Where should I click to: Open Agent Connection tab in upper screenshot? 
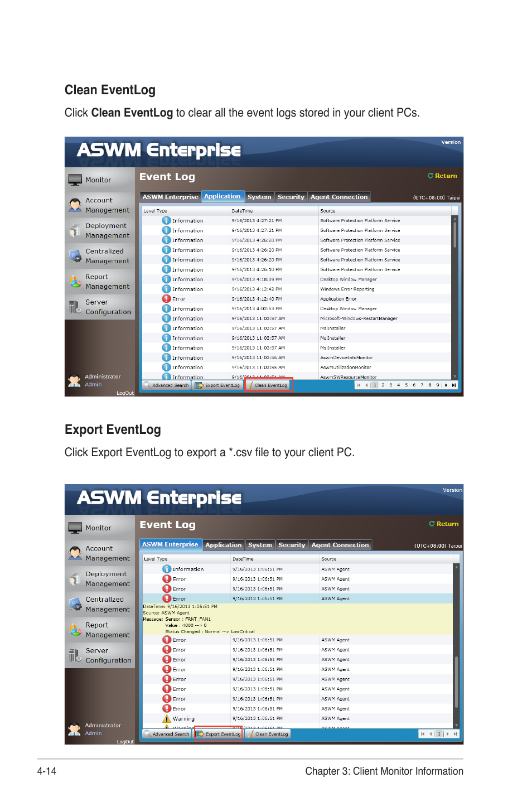[339, 197]
